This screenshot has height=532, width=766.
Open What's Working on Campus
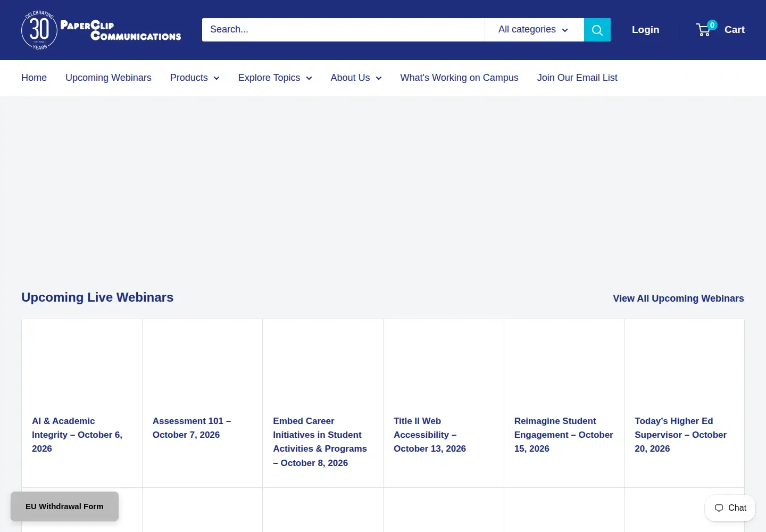tap(460, 78)
